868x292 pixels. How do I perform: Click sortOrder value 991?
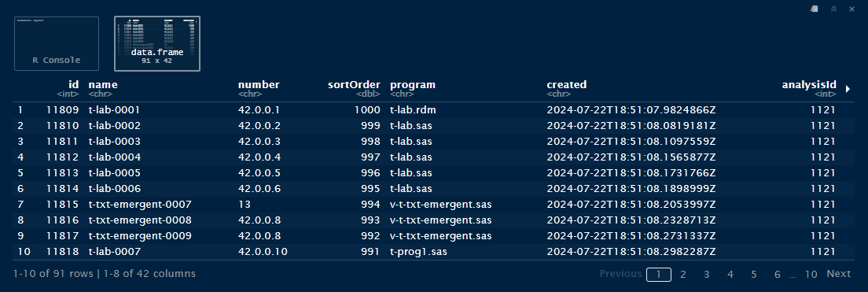[x=371, y=252]
